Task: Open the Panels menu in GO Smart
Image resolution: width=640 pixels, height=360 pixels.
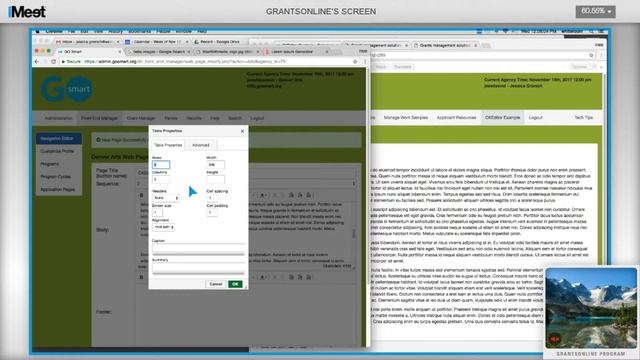Action: click(171, 118)
